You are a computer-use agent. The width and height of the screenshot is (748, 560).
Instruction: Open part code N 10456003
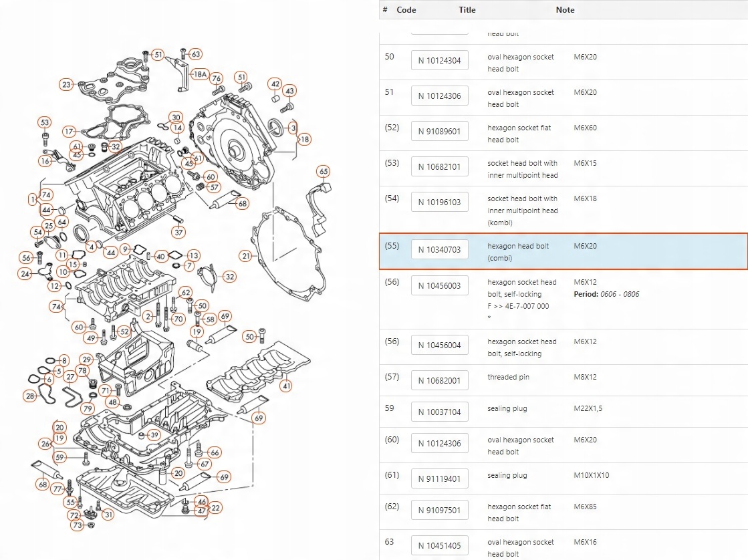[x=439, y=286]
